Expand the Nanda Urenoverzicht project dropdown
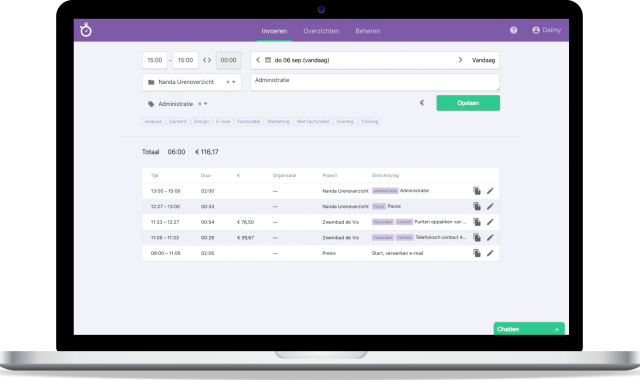640x380 pixels. (x=234, y=82)
